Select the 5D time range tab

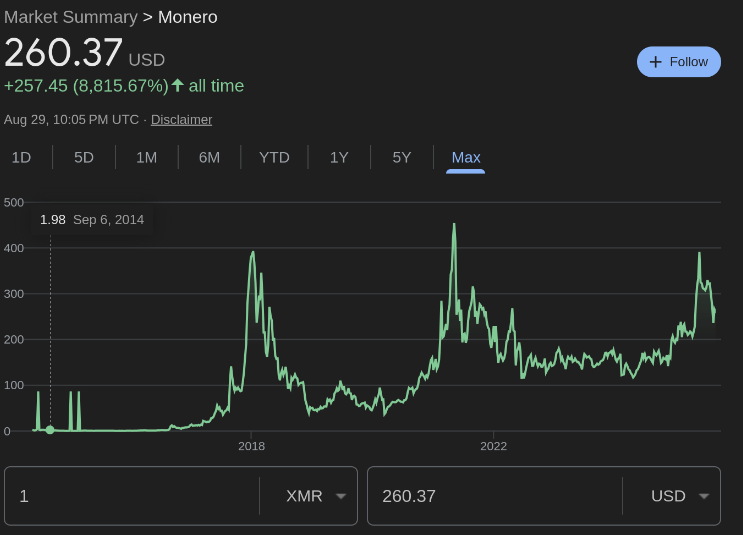(84, 157)
